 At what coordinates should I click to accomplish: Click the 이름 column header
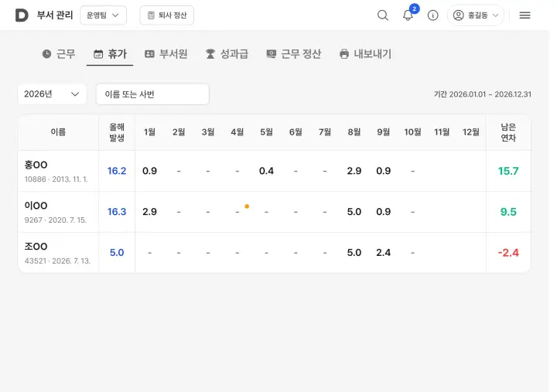coord(58,132)
